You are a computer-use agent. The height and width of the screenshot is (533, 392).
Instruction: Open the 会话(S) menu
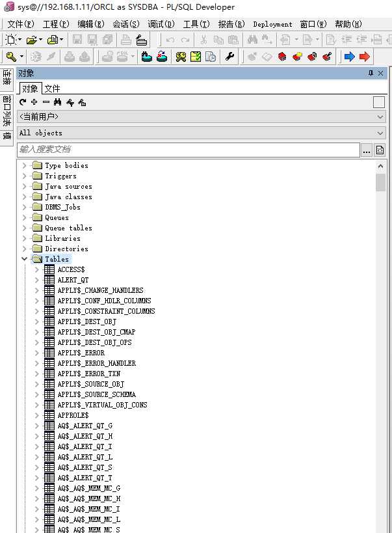(125, 24)
